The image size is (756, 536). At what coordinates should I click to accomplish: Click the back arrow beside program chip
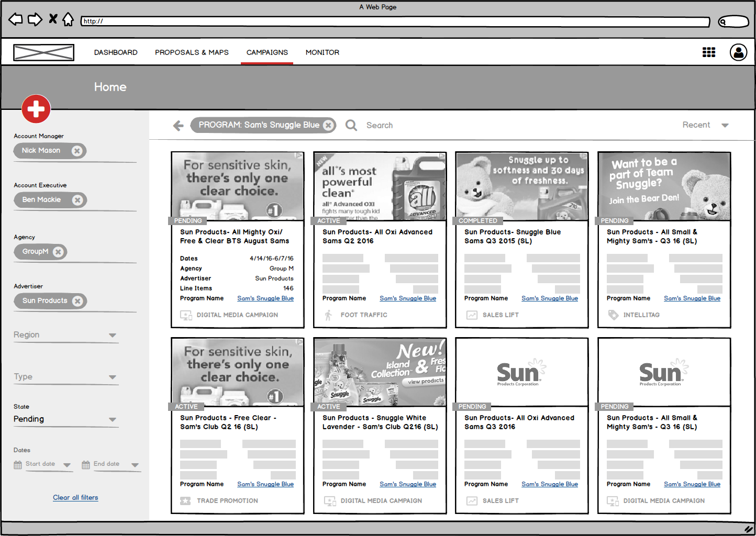point(179,126)
